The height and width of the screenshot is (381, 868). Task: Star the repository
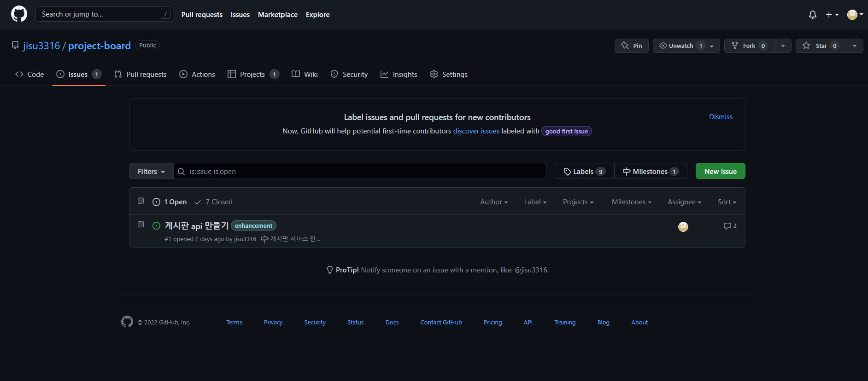821,46
